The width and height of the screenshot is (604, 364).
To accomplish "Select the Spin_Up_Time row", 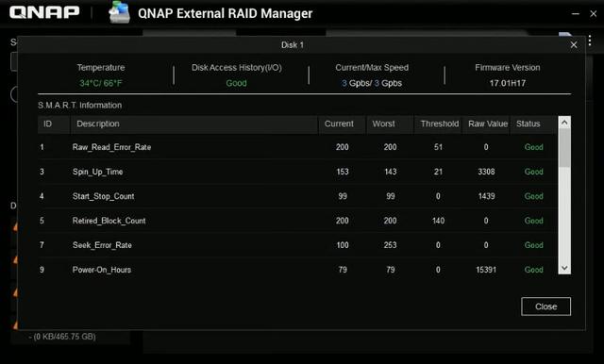I will coord(297,172).
